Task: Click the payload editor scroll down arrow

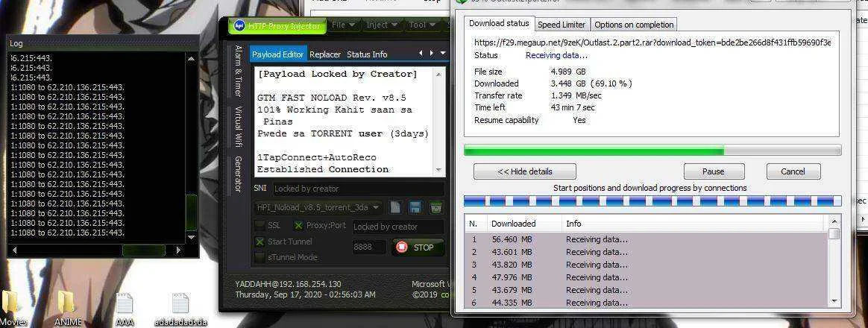Action: point(439,171)
